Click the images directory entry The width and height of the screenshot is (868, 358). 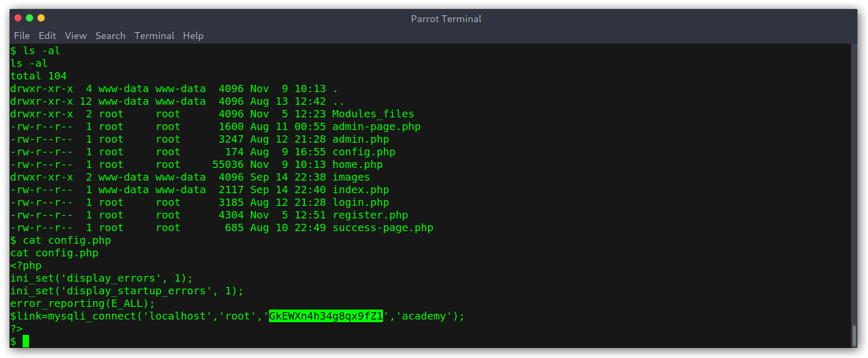[x=351, y=177]
